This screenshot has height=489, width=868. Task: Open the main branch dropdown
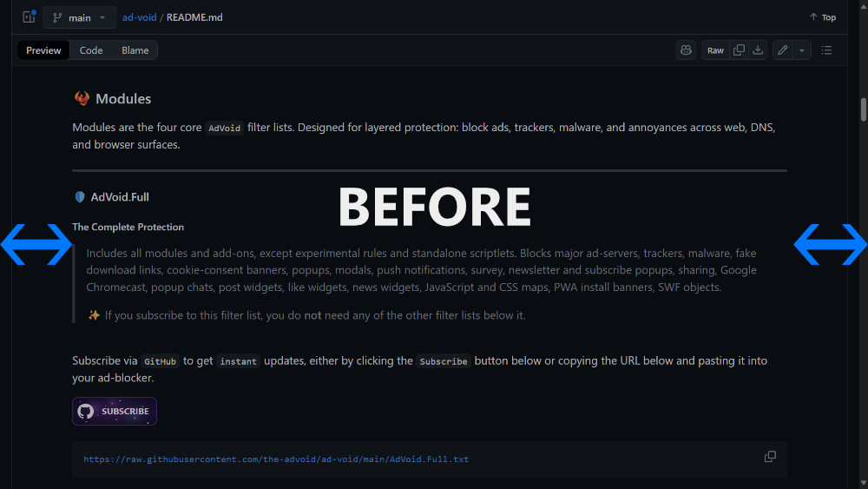[80, 17]
